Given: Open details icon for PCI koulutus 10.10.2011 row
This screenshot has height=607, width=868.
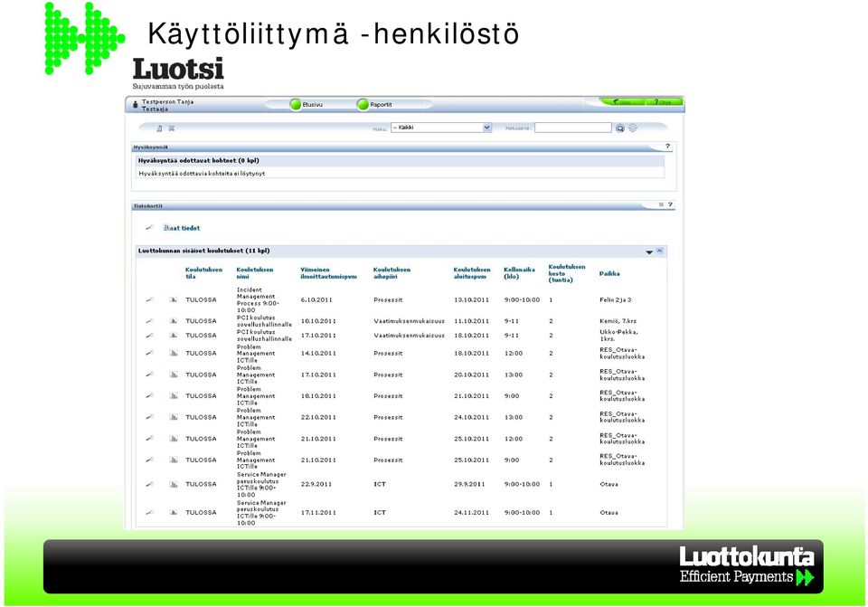Looking at the screenshot, I should [x=174, y=320].
